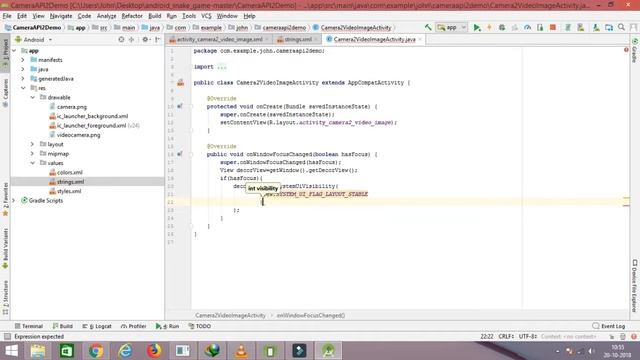Open the Profiler tool window

[133, 326]
